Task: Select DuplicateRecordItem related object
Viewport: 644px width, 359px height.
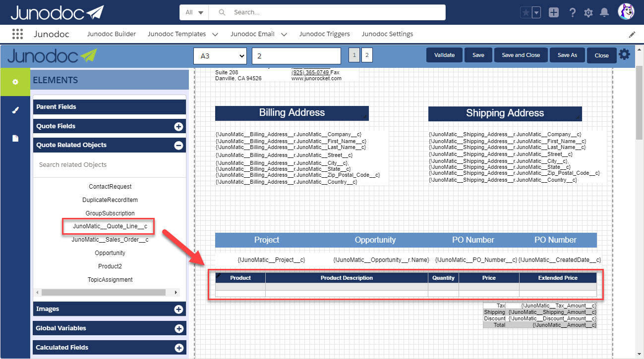Action: coord(110,200)
